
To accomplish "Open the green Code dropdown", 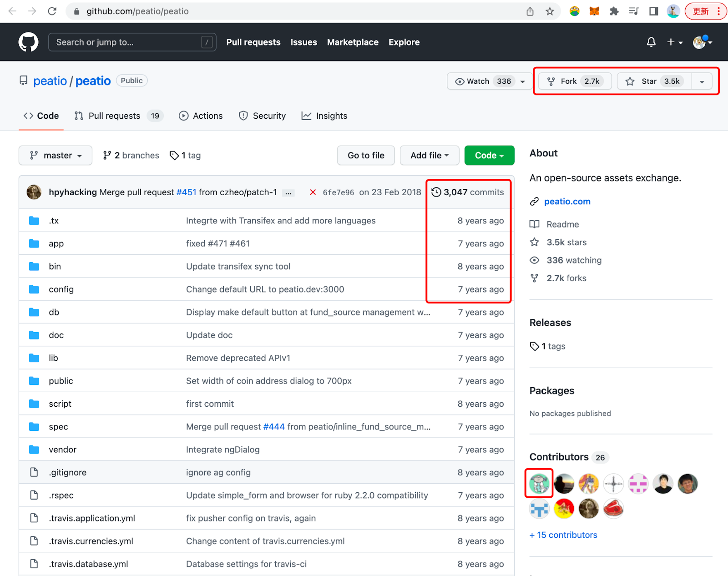I will point(489,156).
